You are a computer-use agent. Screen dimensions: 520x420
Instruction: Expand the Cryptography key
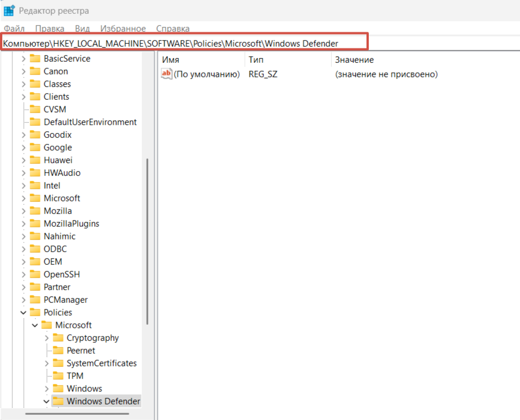pyautogui.click(x=46, y=338)
